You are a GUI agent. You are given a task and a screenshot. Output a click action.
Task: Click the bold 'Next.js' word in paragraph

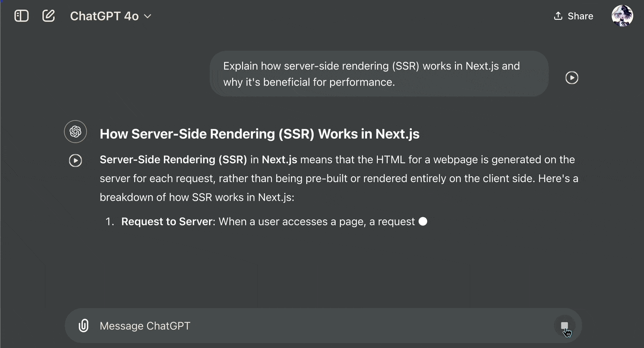279,160
